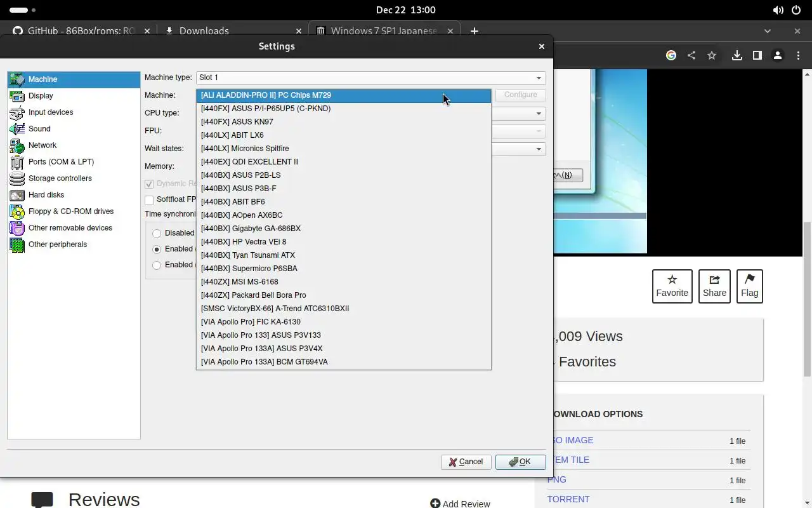Open Sound settings category icon

[x=17, y=129]
